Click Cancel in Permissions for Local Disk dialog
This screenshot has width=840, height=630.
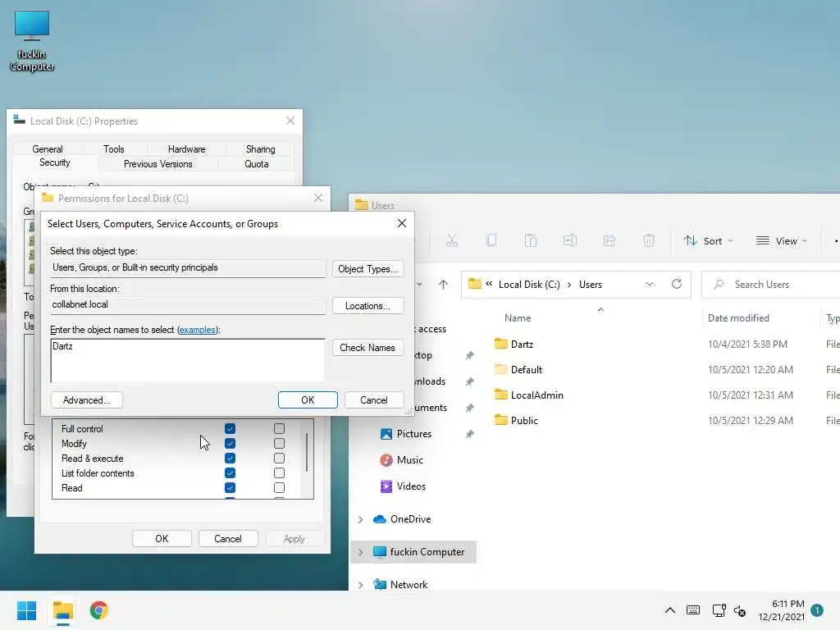click(228, 538)
